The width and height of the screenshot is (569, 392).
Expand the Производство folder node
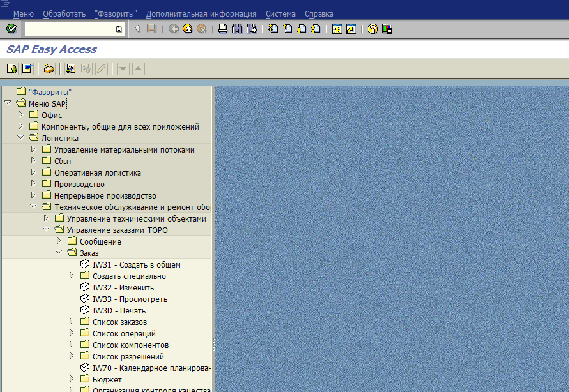[33, 183]
